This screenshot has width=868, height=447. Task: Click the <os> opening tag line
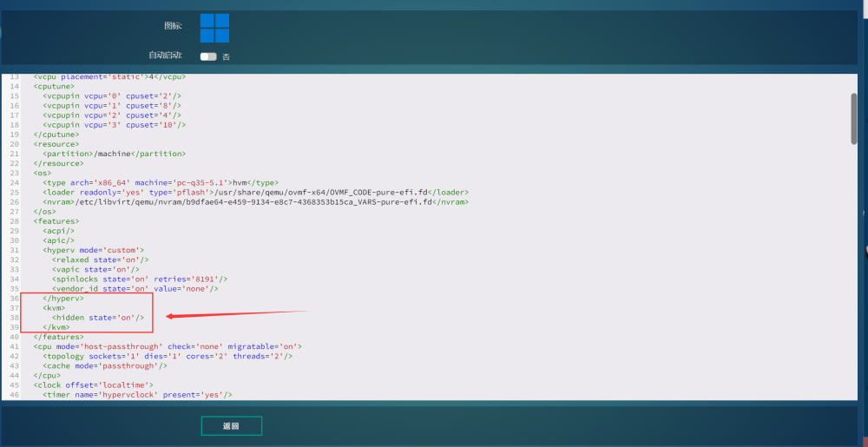click(x=43, y=173)
